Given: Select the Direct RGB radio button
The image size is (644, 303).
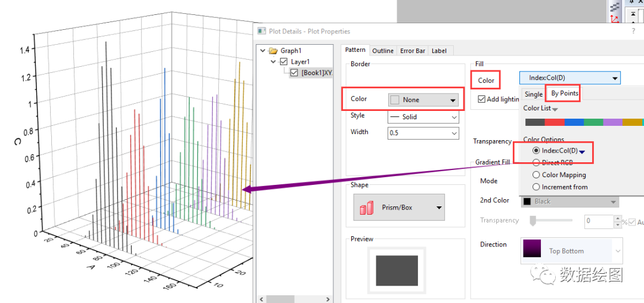Looking at the screenshot, I should (535, 163).
